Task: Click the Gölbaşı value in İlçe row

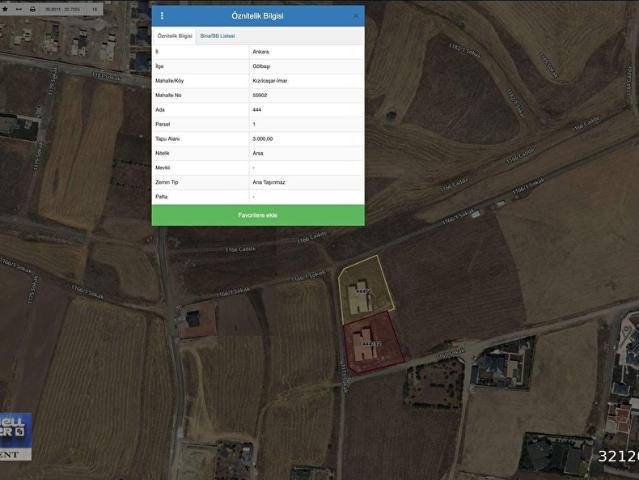Action: click(x=261, y=66)
